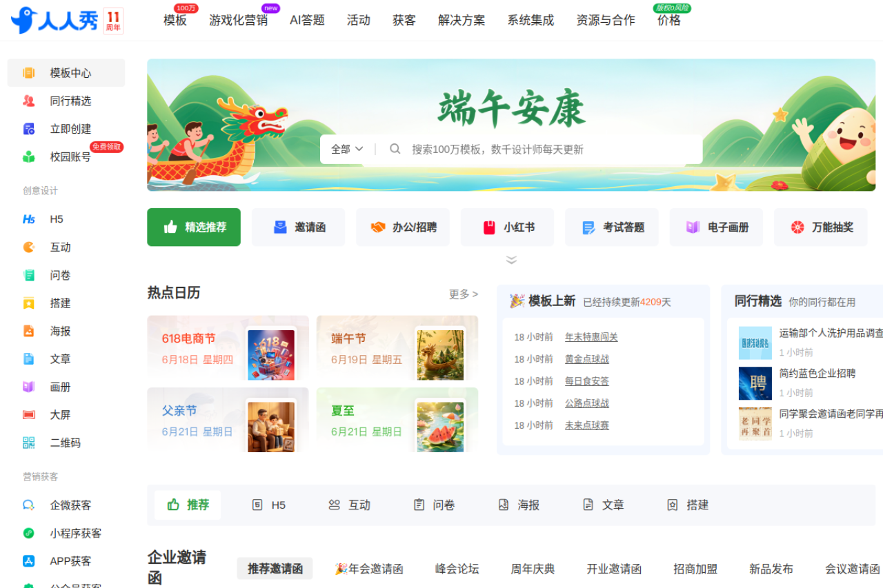This screenshot has height=588, width=883.
Task: Click the 画册 sidebar icon
Action: 28,387
